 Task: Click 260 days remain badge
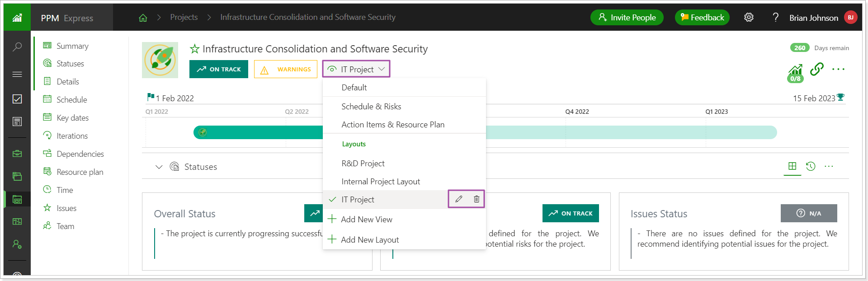pyautogui.click(x=800, y=48)
